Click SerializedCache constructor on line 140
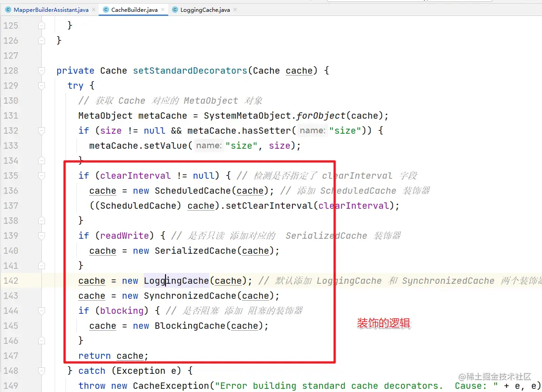Screen dimensions: 542x392 [x=196, y=251]
